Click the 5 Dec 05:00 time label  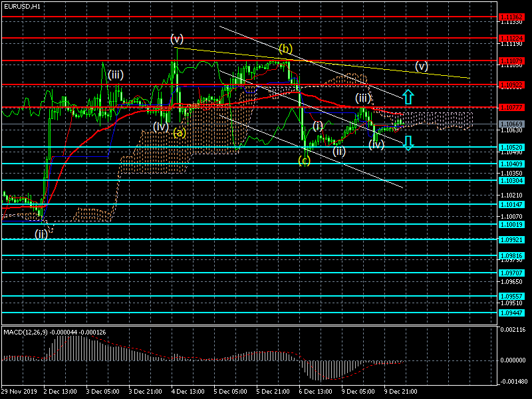[x=231, y=392]
